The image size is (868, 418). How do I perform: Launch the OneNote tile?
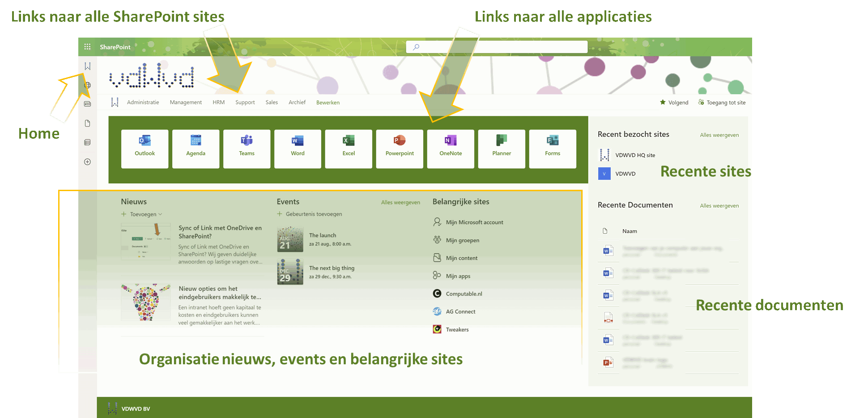(x=451, y=149)
